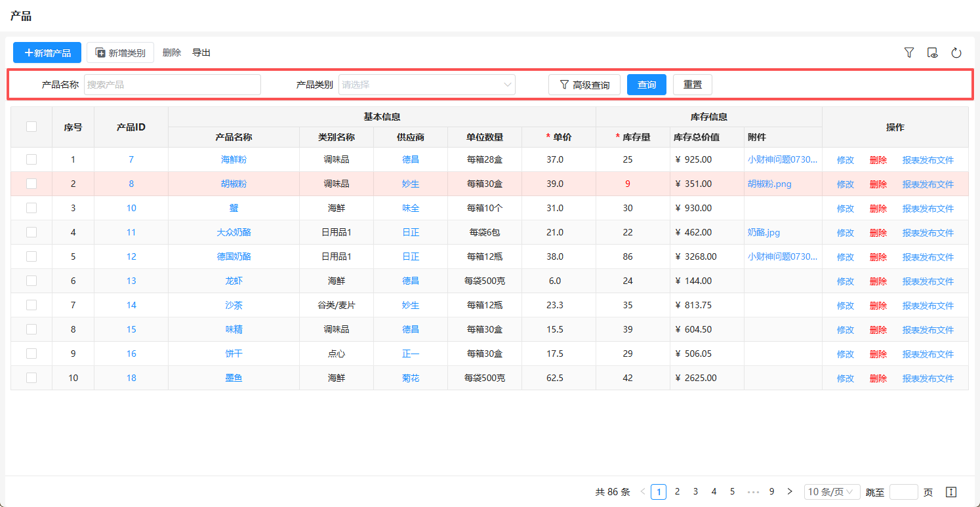Click the 产品名称 search input field

click(173, 85)
